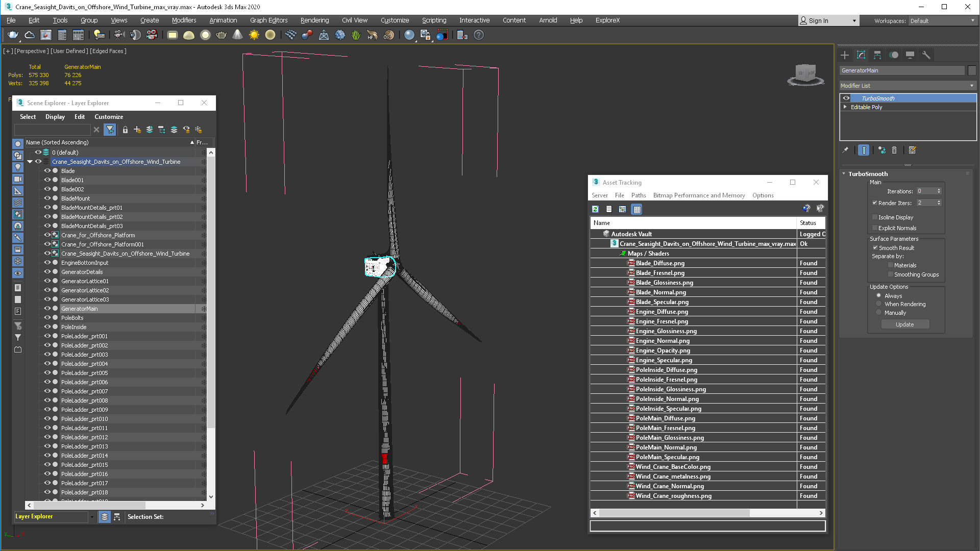Open the Sign In dropdown arrow
Image resolution: width=980 pixels, height=551 pixels.
click(854, 21)
